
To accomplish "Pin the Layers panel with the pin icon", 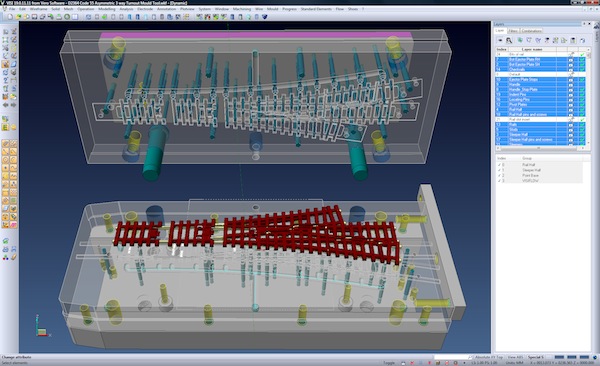I will 584,24.
